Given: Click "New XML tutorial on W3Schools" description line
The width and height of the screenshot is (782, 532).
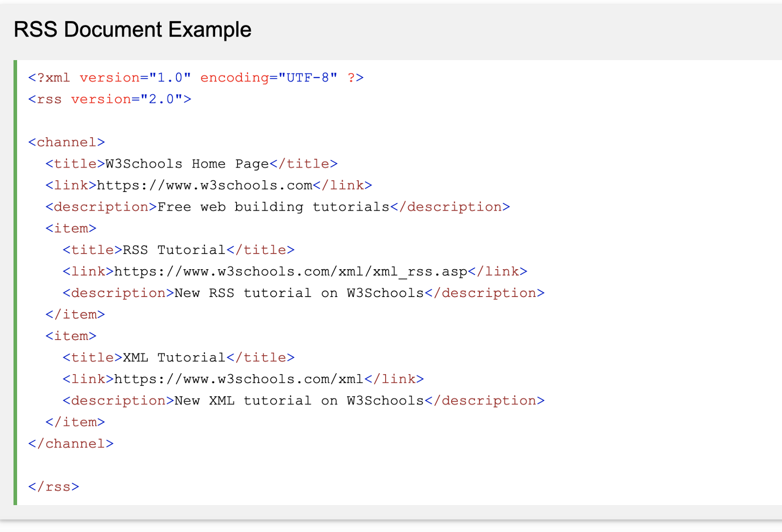Looking at the screenshot, I should pyautogui.click(x=304, y=401).
